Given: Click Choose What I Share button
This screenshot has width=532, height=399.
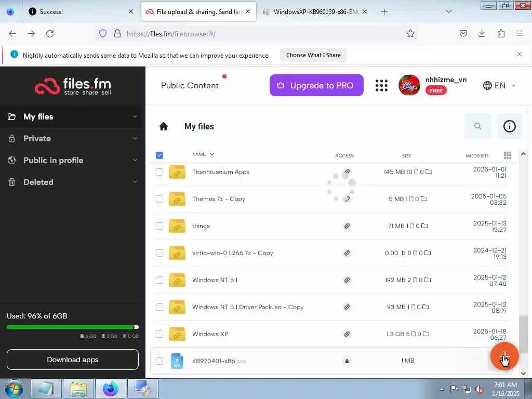Looking at the screenshot, I should [313, 55].
